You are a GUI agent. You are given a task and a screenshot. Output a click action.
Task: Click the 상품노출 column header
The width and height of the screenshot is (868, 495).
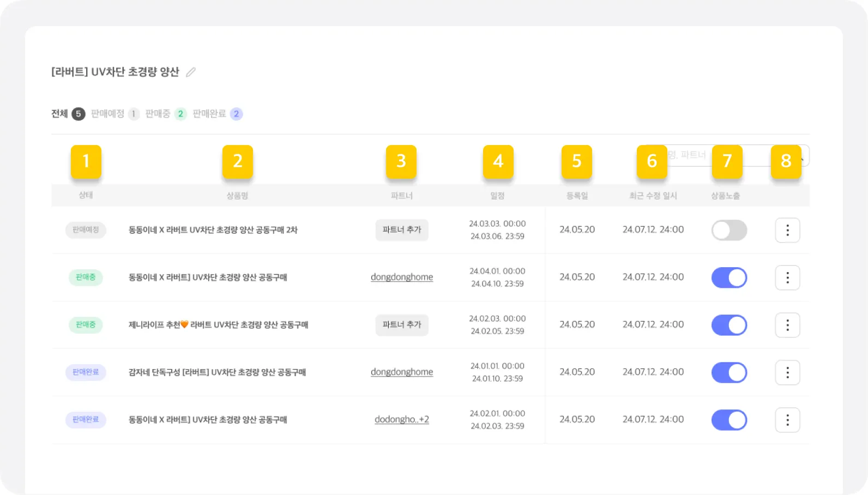726,195
